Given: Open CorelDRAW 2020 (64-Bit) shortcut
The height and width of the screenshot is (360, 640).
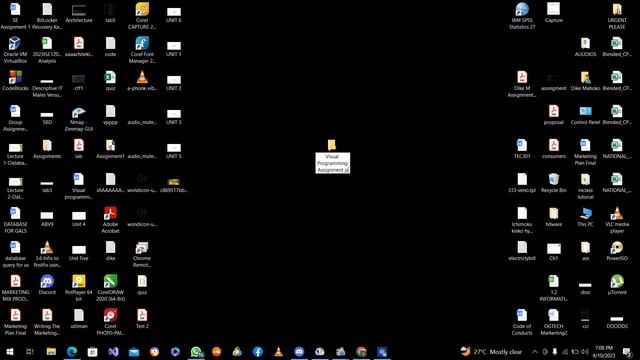Looking at the screenshot, I should pos(110,288).
